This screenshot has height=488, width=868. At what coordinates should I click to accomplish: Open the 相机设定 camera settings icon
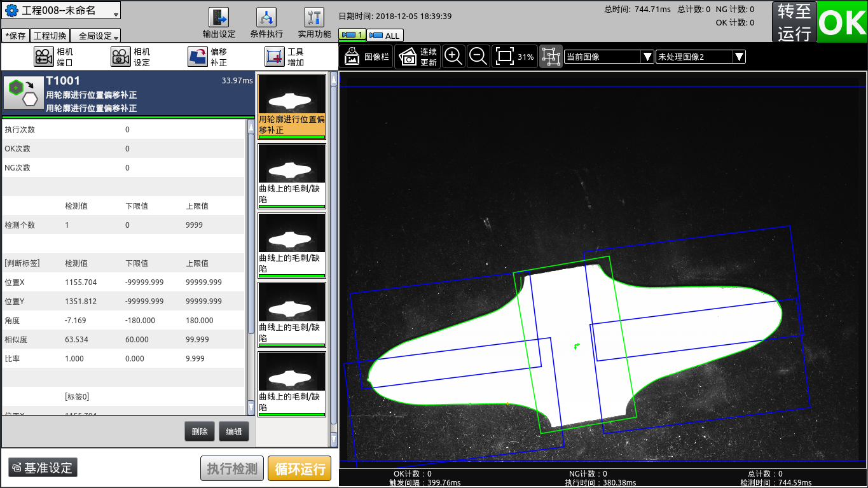click(x=121, y=57)
